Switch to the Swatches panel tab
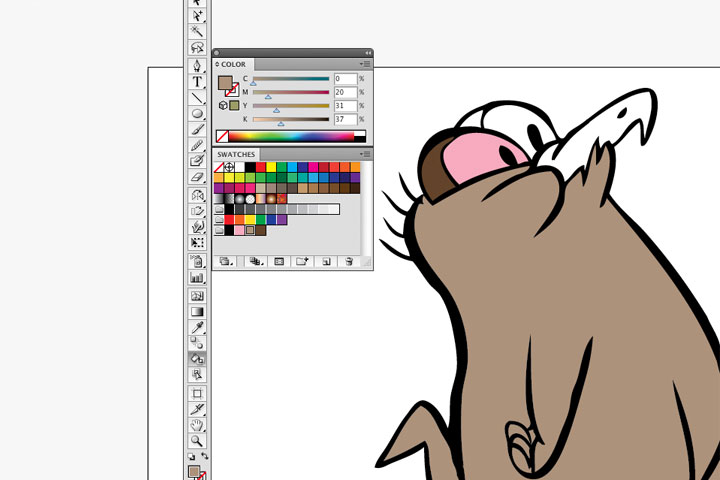Image resolution: width=720 pixels, height=480 pixels. (236, 154)
